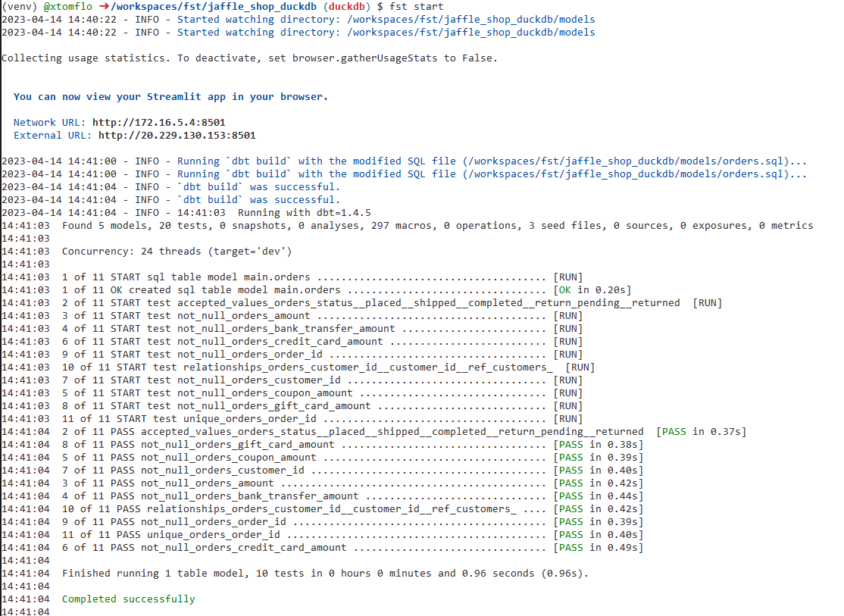Select '11 of 11 START test unique_orders_order_id'

(189, 418)
